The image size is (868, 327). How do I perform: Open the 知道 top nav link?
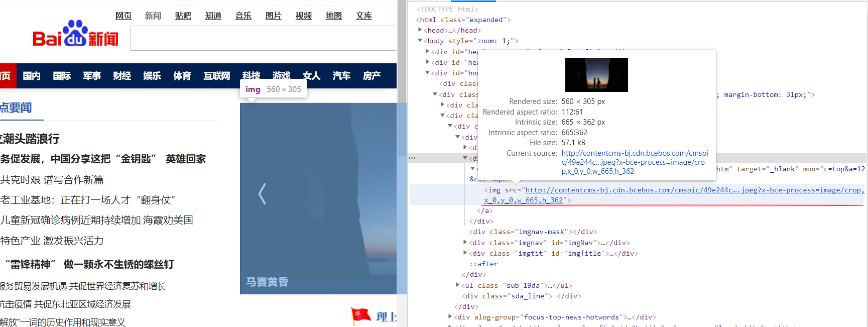(x=213, y=16)
